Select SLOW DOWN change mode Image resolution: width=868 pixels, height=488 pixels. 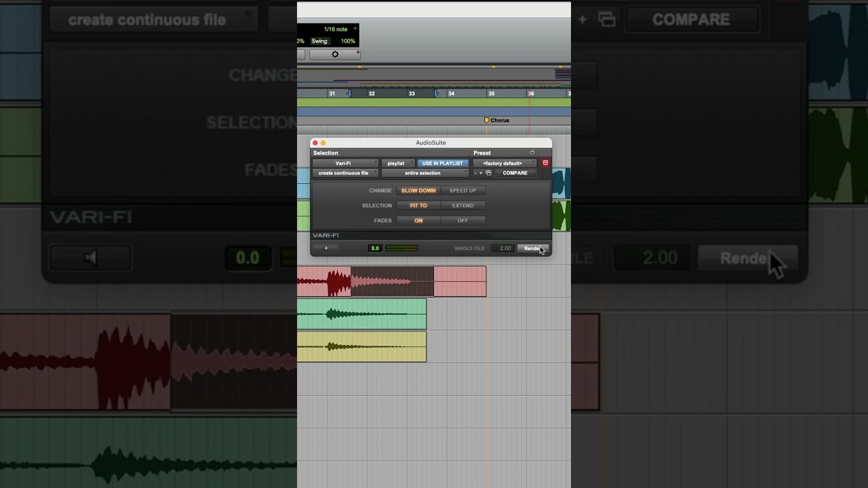tap(418, 190)
